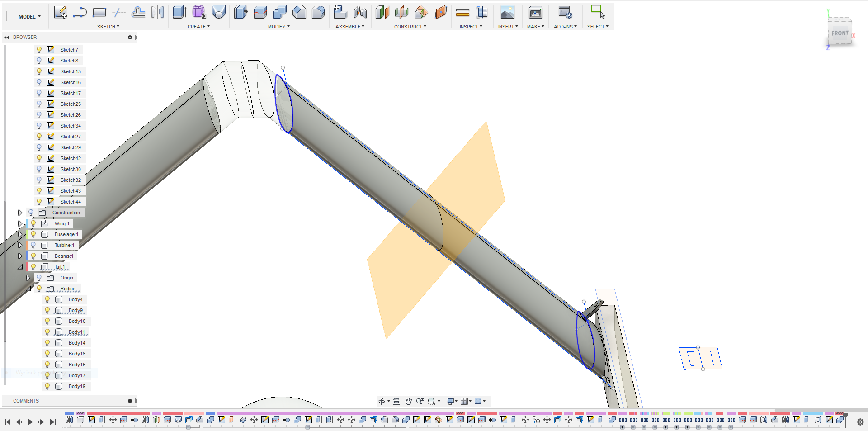Click the Orbit navigation icon
Image resolution: width=868 pixels, height=431 pixels.
pos(382,401)
